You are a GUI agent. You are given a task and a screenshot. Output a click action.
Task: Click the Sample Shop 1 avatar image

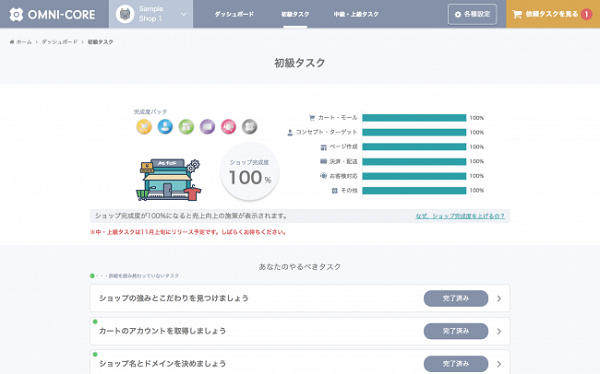coord(125,14)
